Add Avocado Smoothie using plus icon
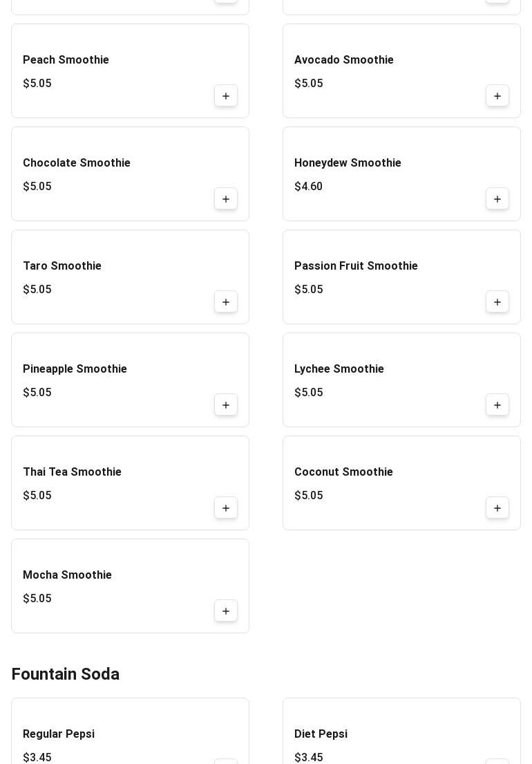 coord(497,96)
